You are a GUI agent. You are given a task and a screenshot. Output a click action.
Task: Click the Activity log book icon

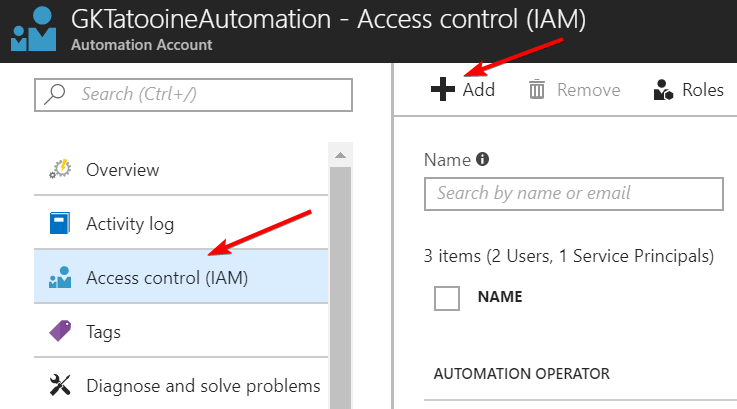60,223
